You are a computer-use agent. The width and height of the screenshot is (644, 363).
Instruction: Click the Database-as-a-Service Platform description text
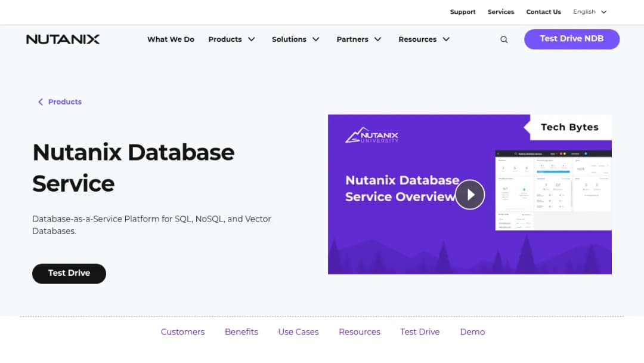(x=151, y=225)
